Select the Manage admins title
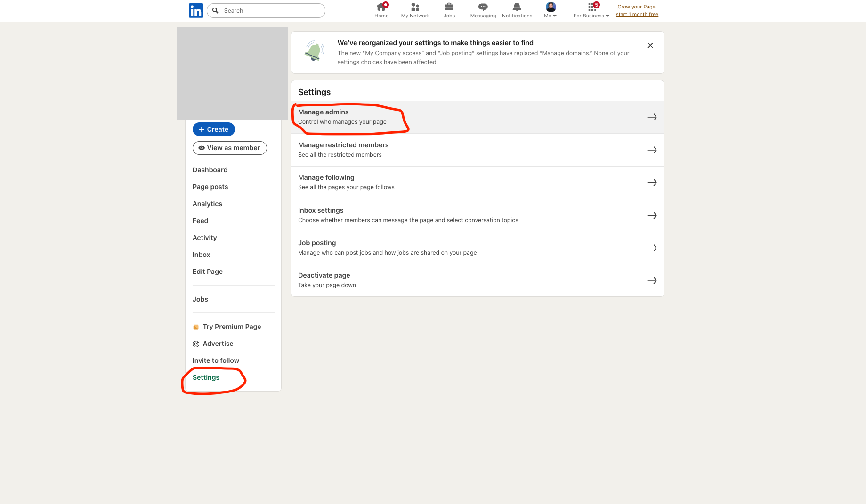Viewport: 866px width, 504px height. coord(324,112)
